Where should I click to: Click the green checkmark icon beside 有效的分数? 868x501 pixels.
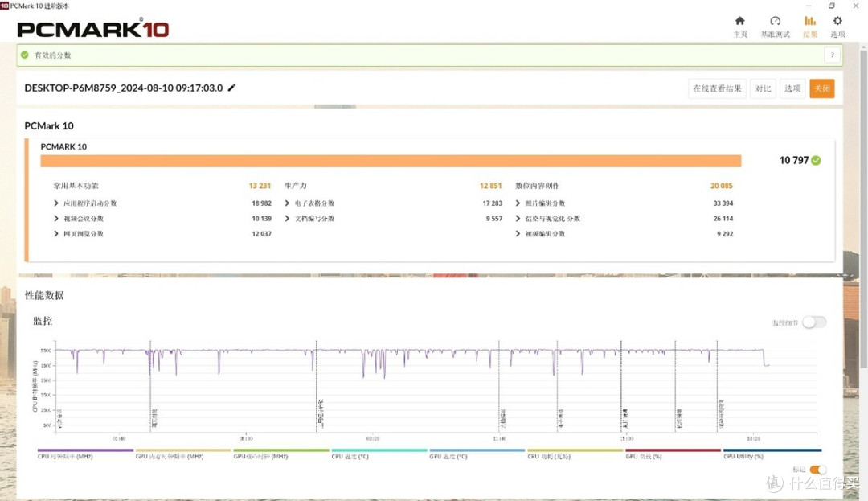[x=24, y=55]
